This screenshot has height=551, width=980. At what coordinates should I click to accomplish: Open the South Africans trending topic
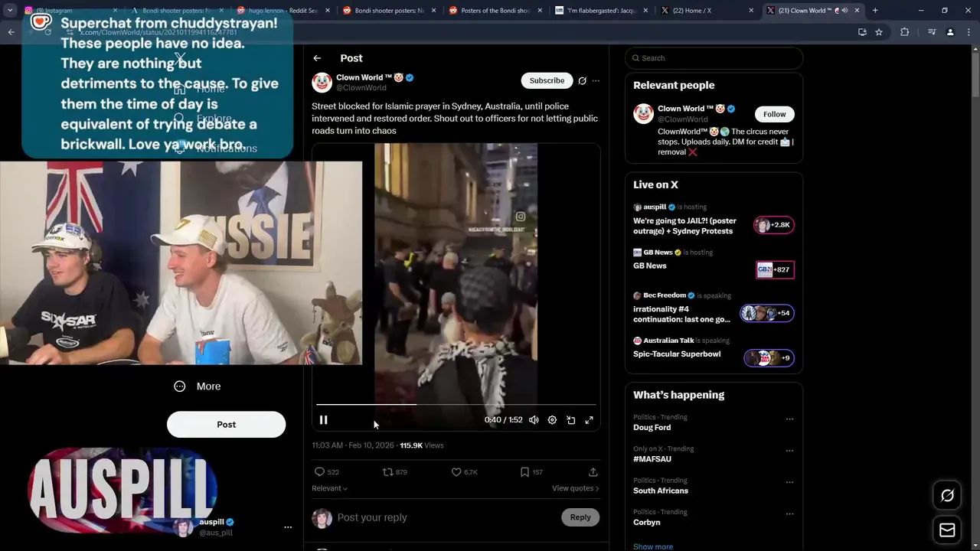(x=661, y=491)
